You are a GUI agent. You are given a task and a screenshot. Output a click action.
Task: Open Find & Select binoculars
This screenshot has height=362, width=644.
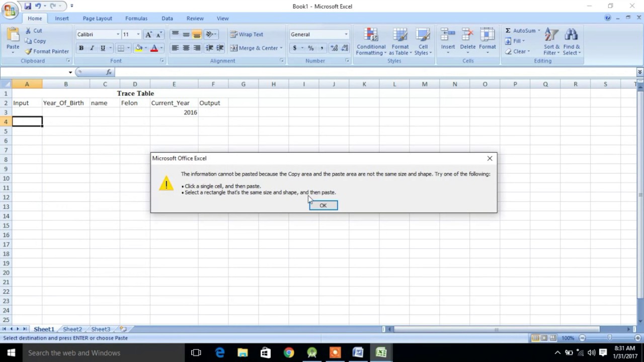[x=571, y=42]
